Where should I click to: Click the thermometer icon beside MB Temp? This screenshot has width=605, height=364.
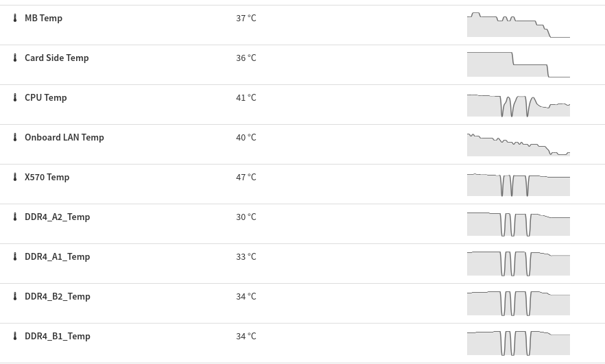click(15, 18)
